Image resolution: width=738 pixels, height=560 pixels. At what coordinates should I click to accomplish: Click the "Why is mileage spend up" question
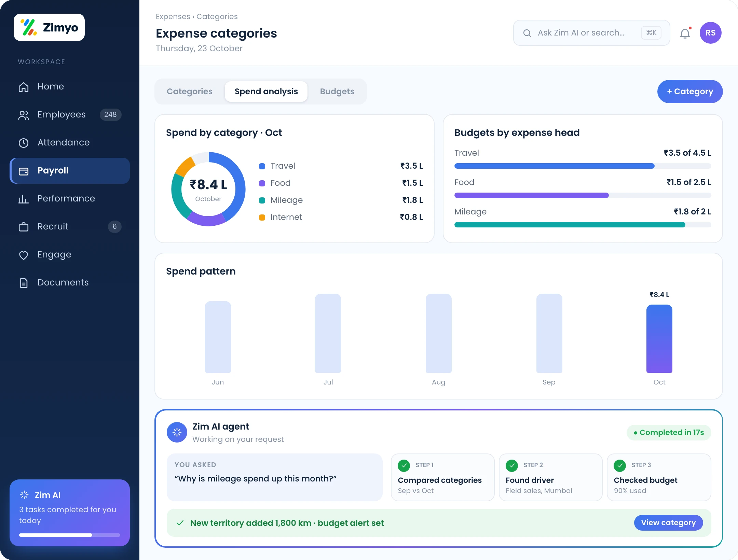[x=256, y=478]
